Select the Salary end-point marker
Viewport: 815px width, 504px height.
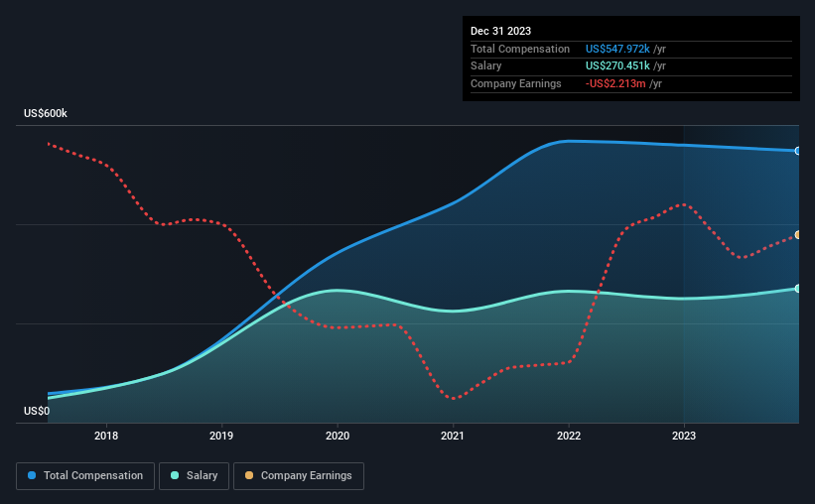point(797,289)
